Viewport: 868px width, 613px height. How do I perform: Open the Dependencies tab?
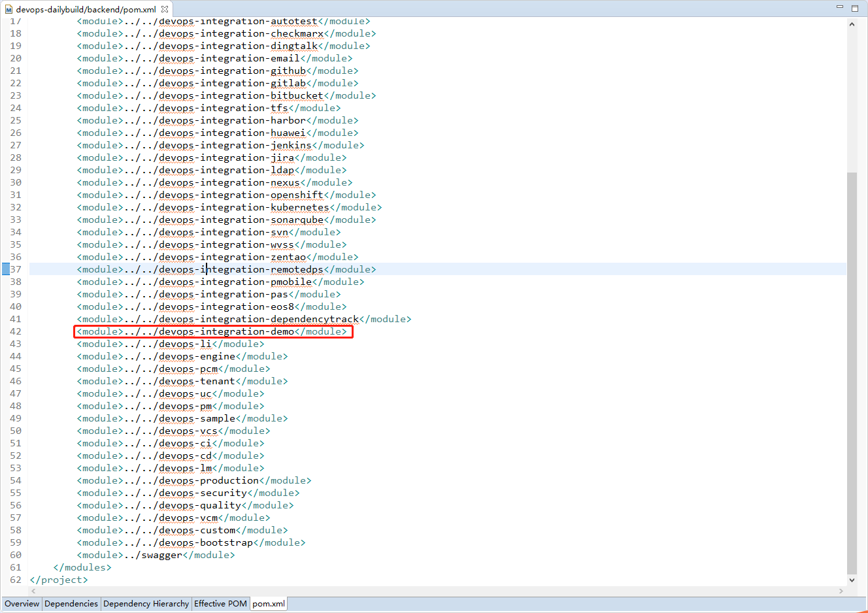pos(71,604)
